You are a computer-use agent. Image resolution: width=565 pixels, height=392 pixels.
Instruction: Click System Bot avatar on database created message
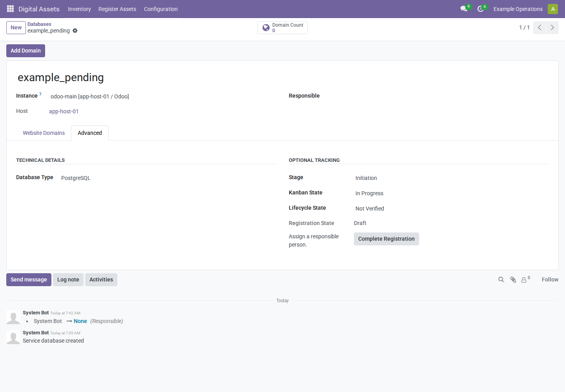pyautogui.click(x=13, y=338)
